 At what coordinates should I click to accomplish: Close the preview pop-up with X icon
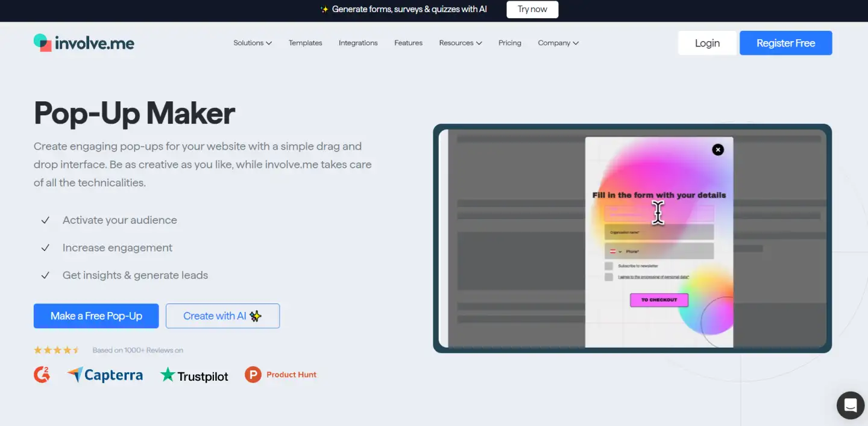(x=718, y=150)
